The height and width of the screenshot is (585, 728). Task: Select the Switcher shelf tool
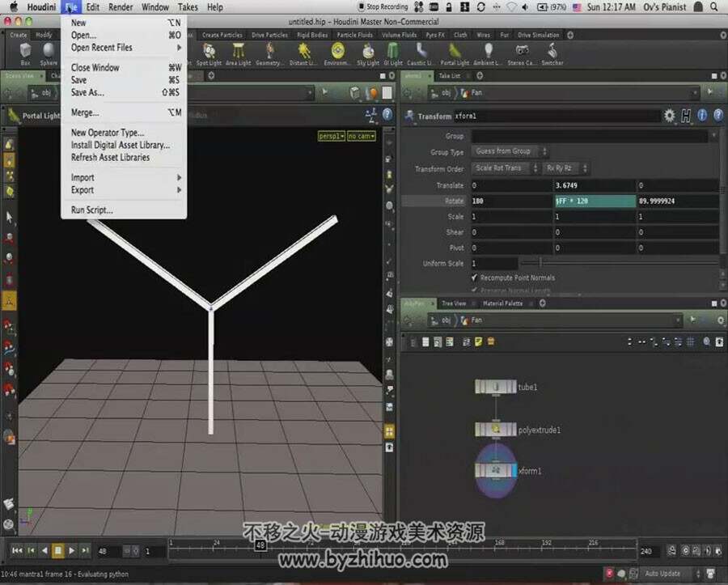552,54
